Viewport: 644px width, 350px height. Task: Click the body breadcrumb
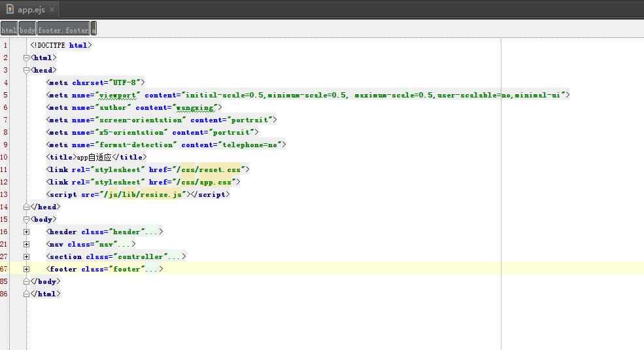[27, 30]
